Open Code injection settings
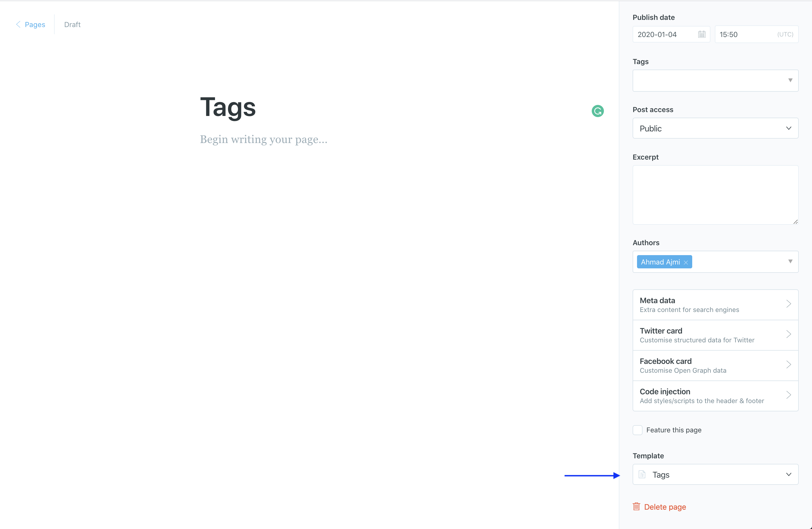This screenshot has height=529, width=812. pos(789,395)
